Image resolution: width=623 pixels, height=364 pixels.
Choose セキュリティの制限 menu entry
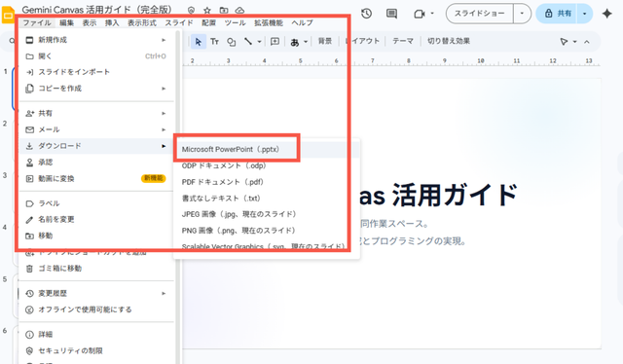click(96, 351)
